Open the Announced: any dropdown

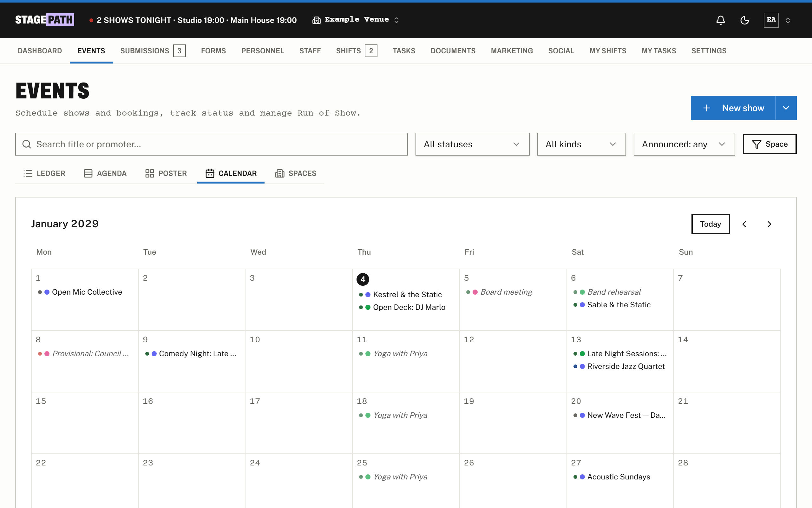click(684, 144)
